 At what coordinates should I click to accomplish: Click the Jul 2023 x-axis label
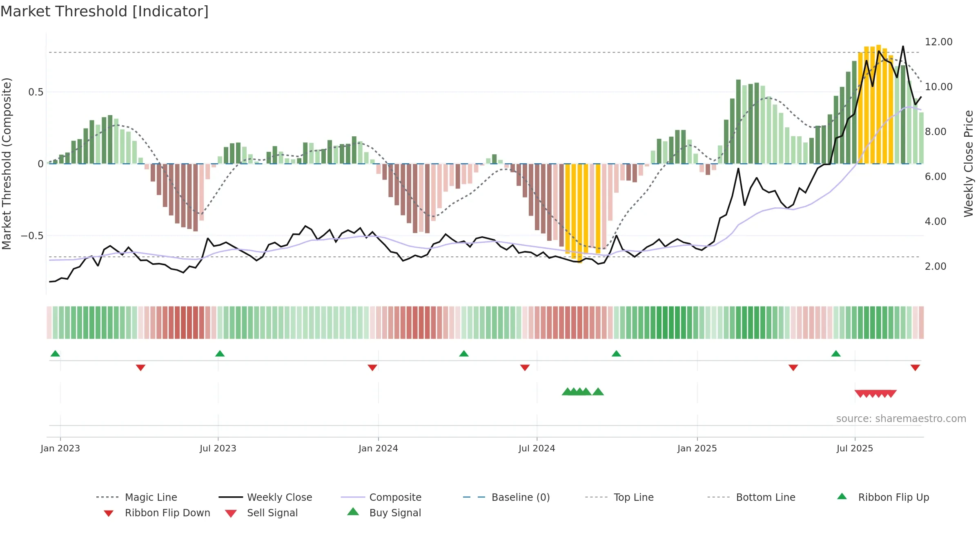(218, 448)
